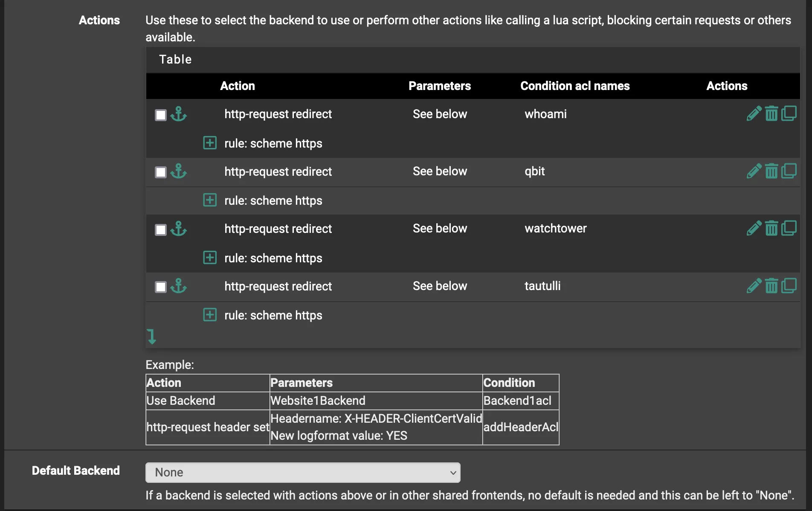Edit the tautulli redirect action

754,285
